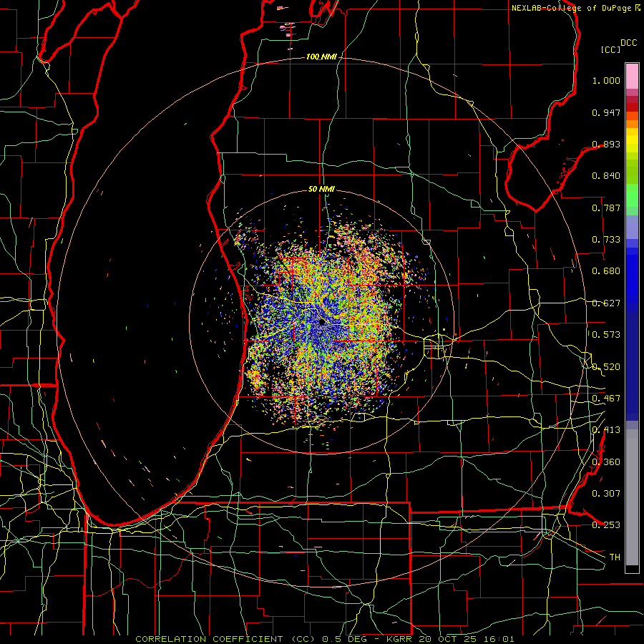Click the 1.000 scale value
644x644 pixels.
coord(606,80)
